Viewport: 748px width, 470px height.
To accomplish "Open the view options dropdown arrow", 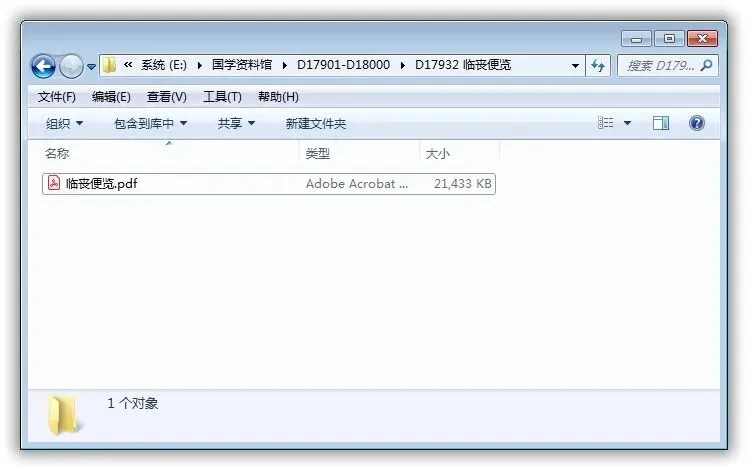I will (628, 124).
